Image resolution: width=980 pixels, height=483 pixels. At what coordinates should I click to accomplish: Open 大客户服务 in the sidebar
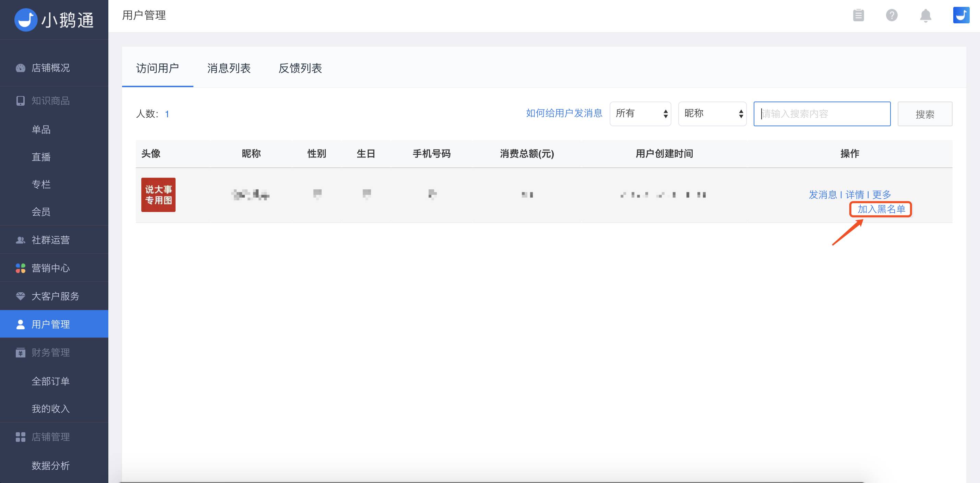(x=55, y=296)
